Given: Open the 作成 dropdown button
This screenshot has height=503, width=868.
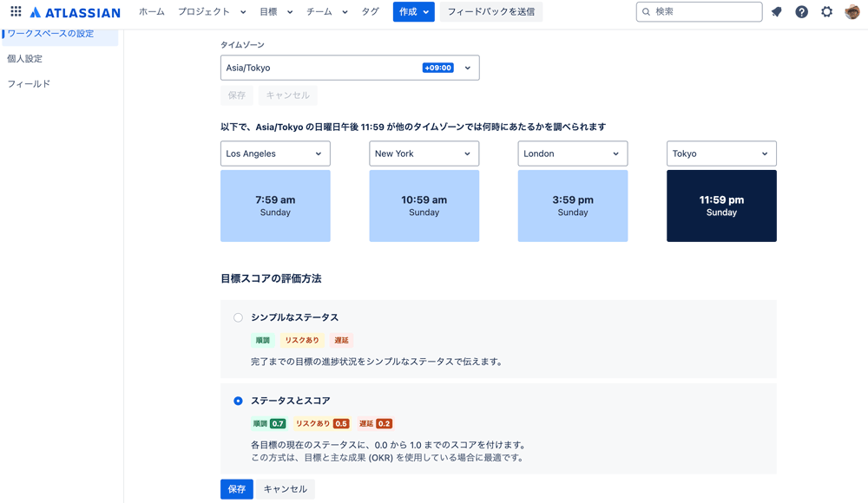Looking at the screenshot, I should coord(413,11).
